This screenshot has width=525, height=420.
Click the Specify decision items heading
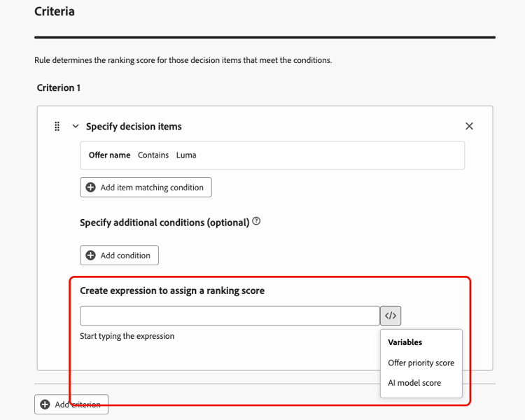coord(134,127)
